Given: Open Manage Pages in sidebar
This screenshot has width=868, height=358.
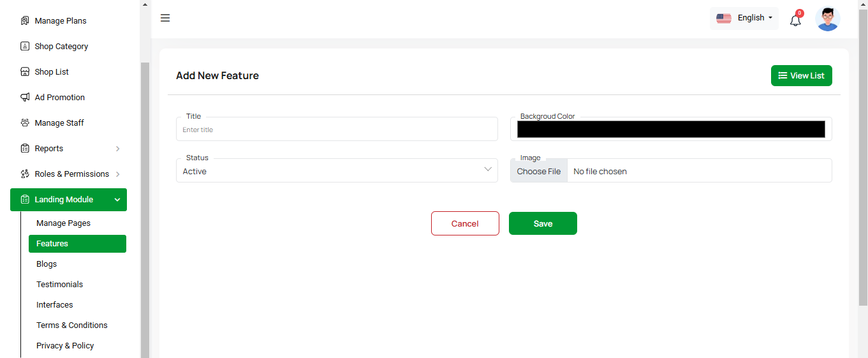Looking at the screenshot, I should tap(64, 223).
